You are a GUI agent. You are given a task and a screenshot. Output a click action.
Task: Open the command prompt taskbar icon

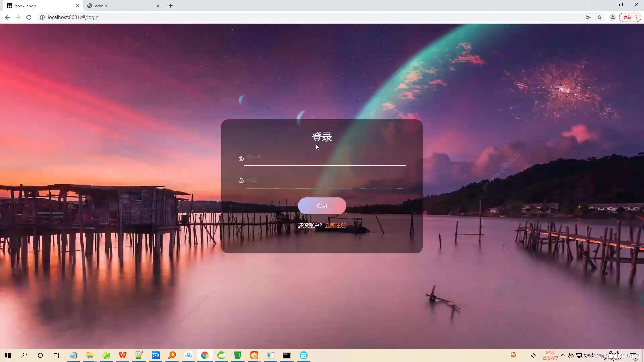pos(287,355)
